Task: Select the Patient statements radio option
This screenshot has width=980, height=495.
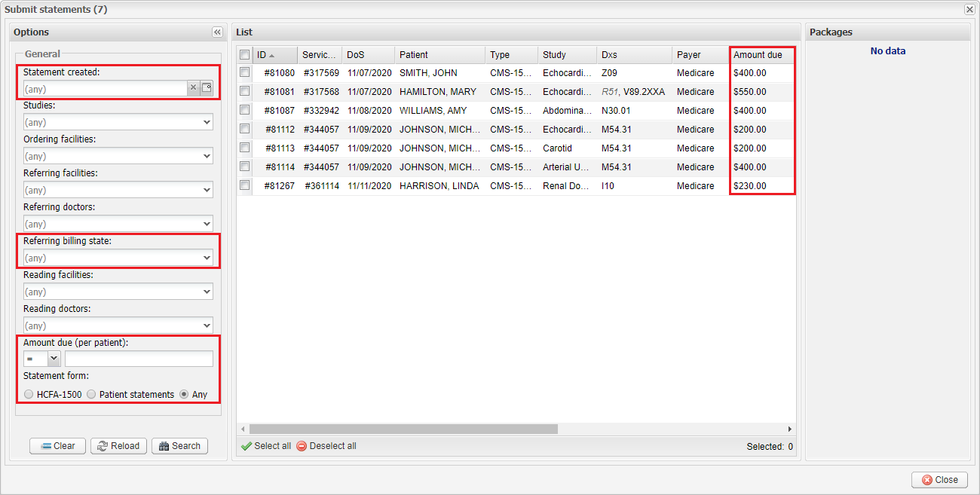Action: [91, 394]
